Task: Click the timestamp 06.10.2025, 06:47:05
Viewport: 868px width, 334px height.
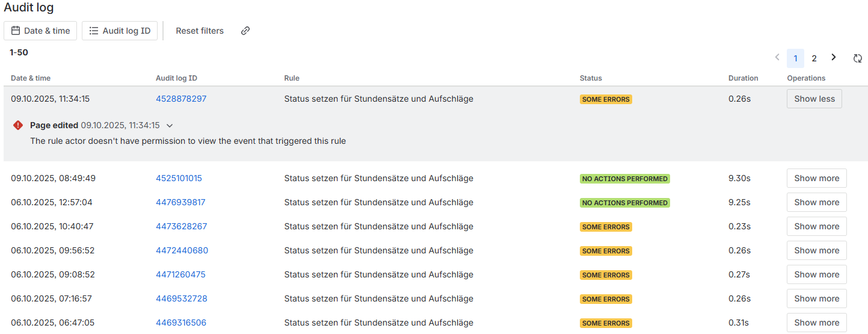Action: tap(52, 323)
